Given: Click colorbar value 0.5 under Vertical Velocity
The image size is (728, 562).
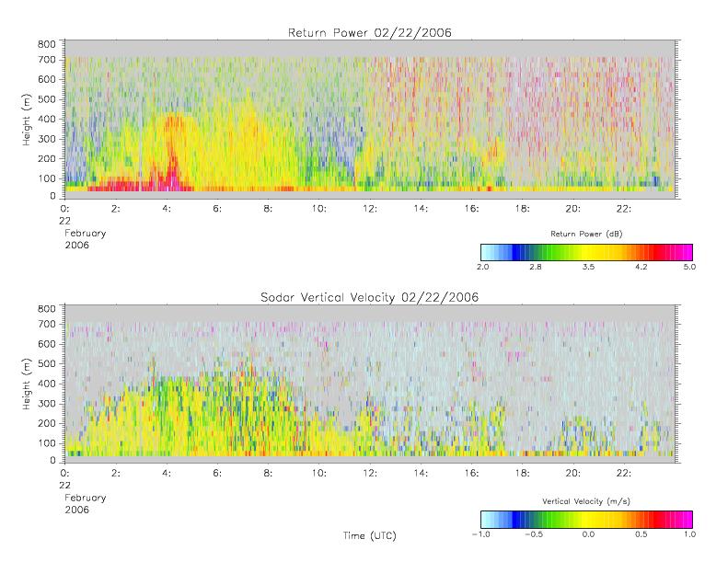Looking at the screenshot, I should pos(641,534).
